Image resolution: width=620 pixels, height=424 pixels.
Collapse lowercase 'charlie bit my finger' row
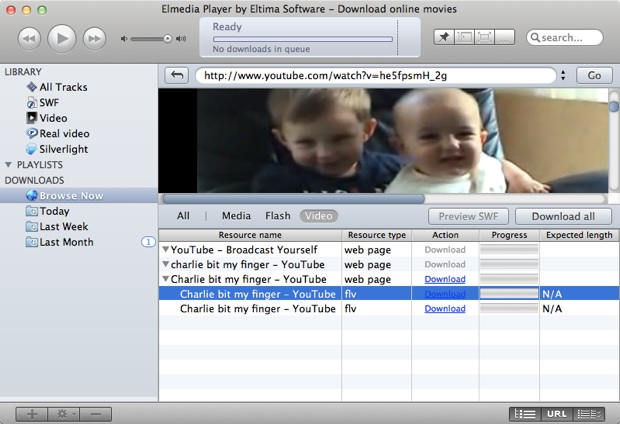[x=166, y=264]
